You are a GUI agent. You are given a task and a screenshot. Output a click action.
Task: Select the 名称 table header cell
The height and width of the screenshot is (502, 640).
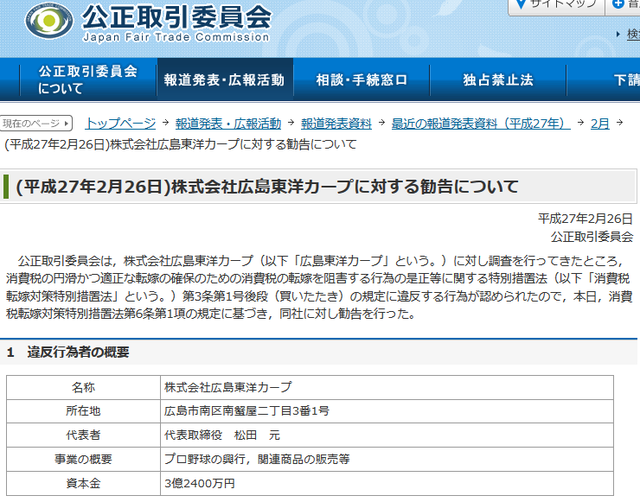83,387
